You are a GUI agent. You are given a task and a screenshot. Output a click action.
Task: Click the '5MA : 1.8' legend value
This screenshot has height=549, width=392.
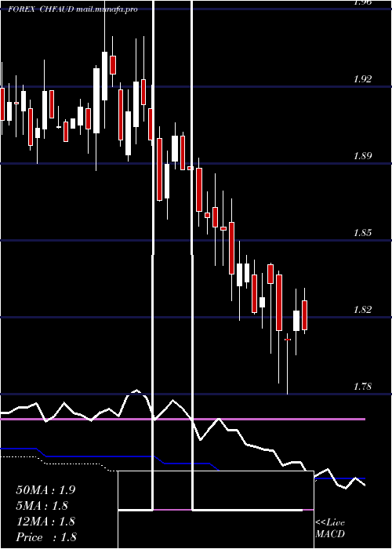point(42,506)
